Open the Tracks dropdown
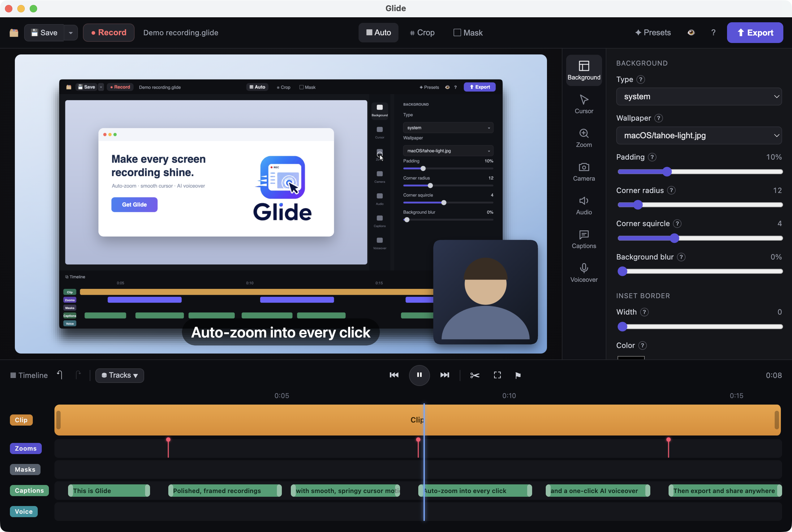Viewport: 792px width, 532px height. click(x=119, y=375)
